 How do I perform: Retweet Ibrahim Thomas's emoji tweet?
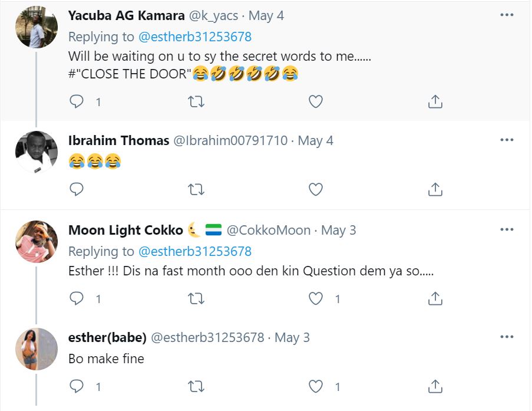tap(196, 189)
